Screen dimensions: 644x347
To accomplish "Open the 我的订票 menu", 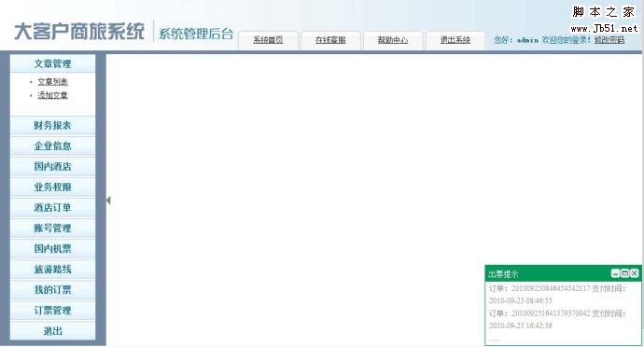I will (x=52, y=289).
